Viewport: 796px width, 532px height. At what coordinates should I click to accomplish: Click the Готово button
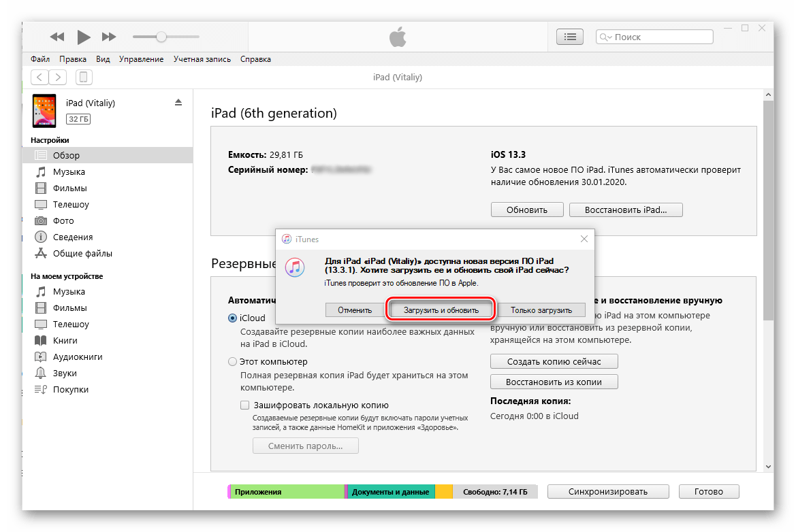click(x=709, y=491)
